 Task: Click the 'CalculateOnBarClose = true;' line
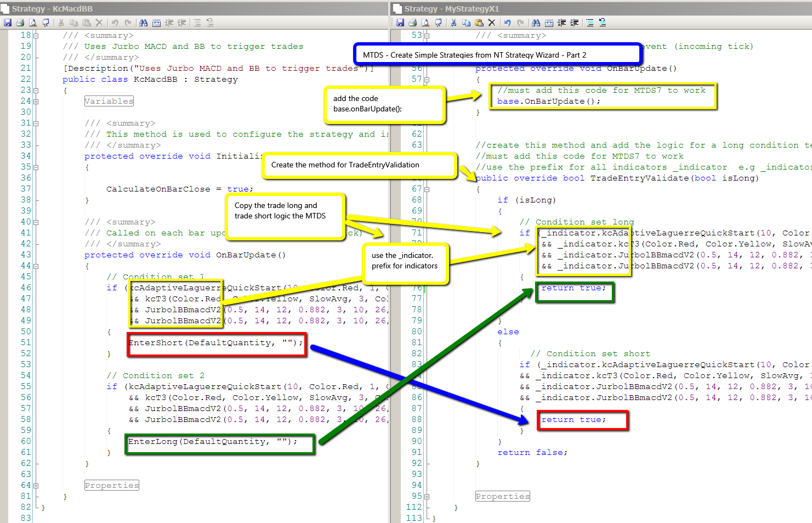pos(180,189)
